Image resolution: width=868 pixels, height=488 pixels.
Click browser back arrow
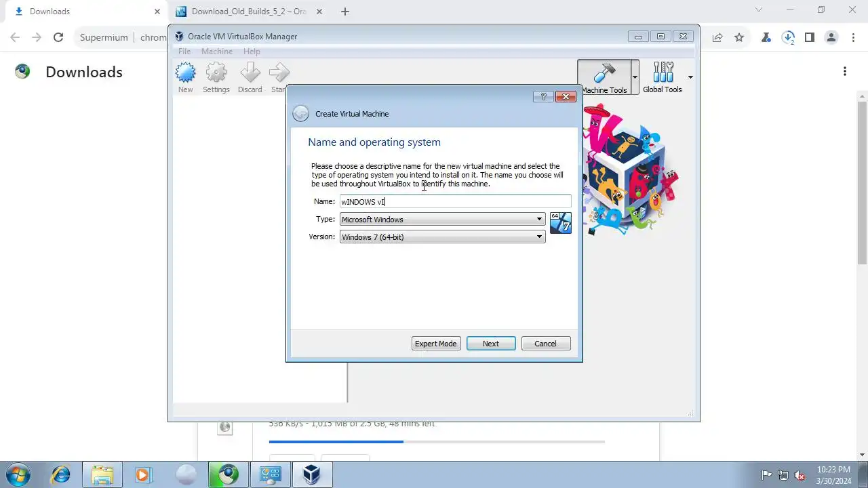tap(15, 37)
